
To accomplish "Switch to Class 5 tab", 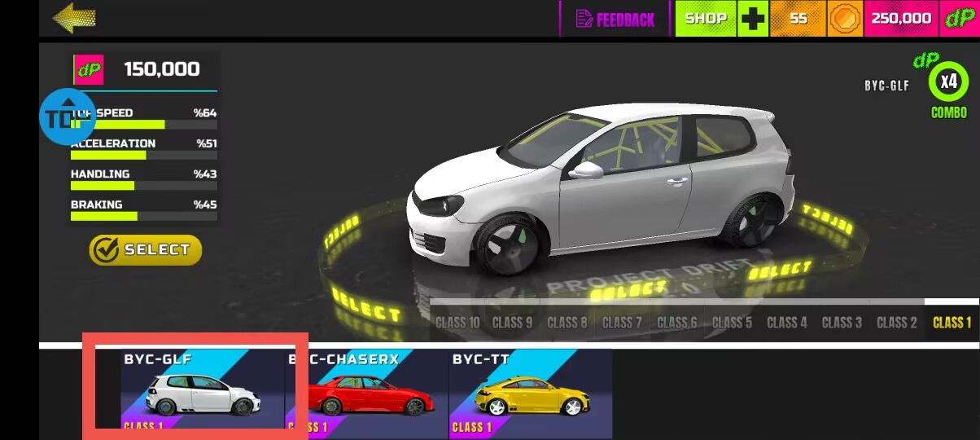I will coord(732,323).
